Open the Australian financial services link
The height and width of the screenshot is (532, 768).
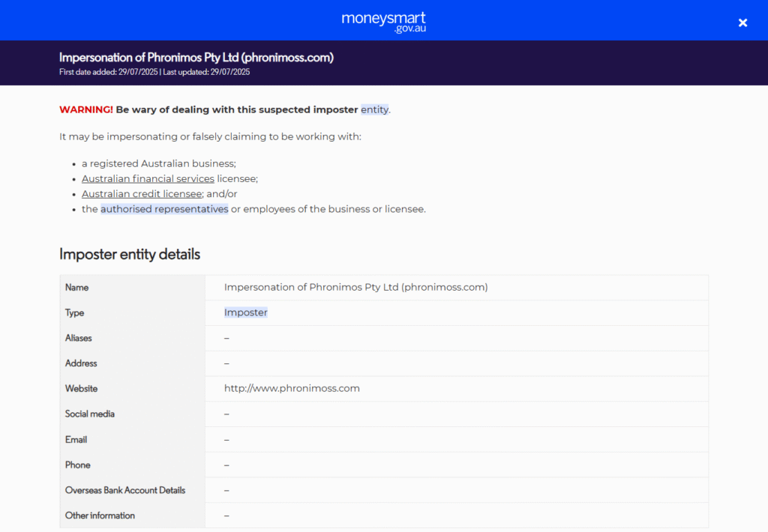pos(148,178)
